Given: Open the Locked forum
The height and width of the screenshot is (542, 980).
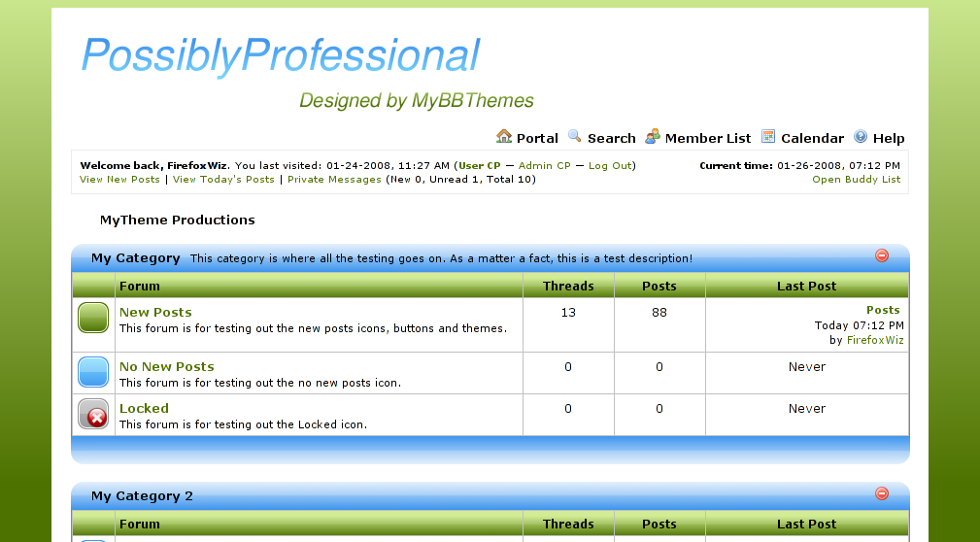Looking at the screenshot, I should 144,408.
